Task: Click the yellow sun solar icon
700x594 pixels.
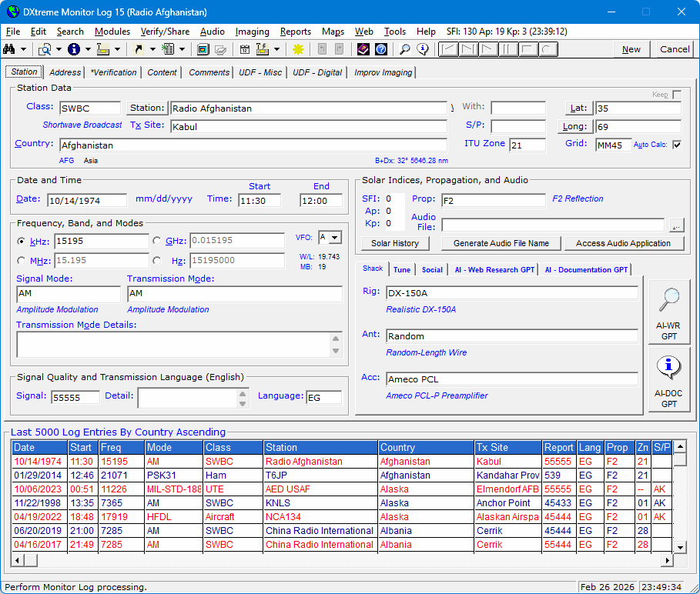Action: 298,49
